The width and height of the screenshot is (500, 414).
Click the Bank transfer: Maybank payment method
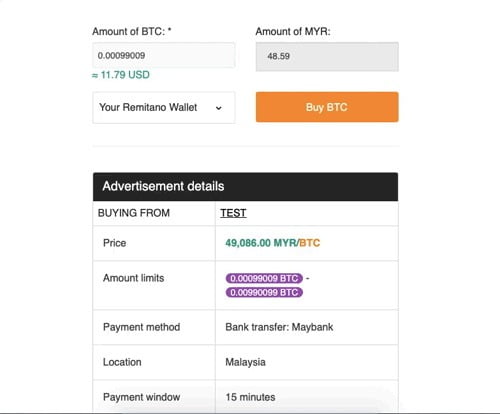pyautogui.click(x=279, y=327)
